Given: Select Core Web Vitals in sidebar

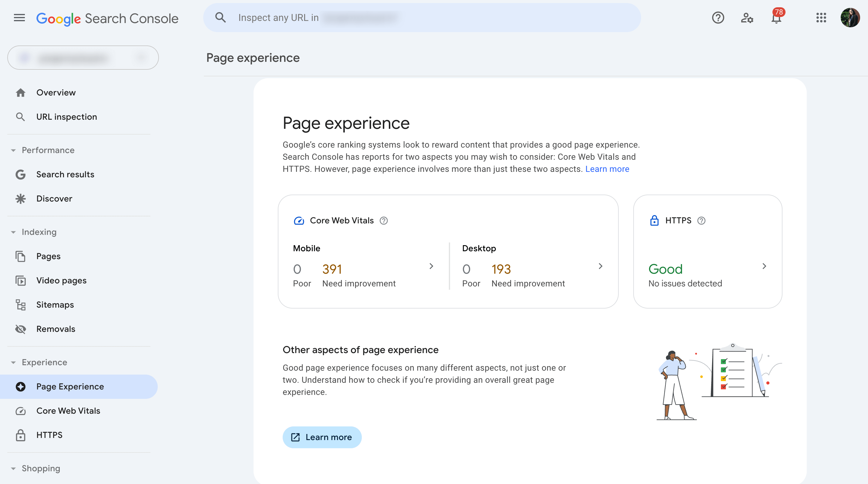Looking at the screenshot, I should tap(79, 411).
